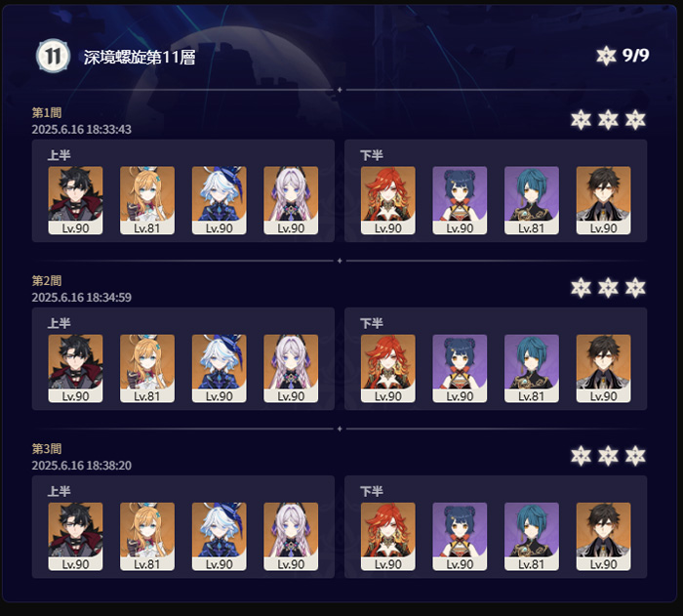Select the white-haired blue-hat character in Chamber 1
The width and height of the screenshot is (683, 616).
[x=220, y=200]
